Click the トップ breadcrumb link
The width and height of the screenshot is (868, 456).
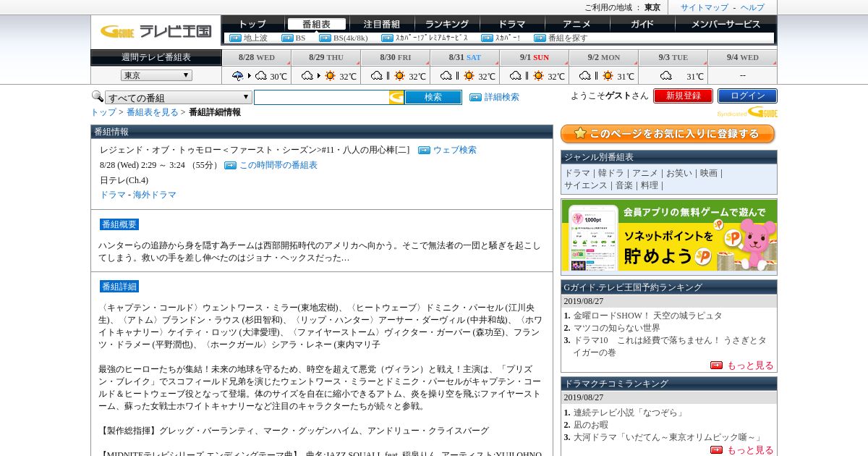coord(103,112)
